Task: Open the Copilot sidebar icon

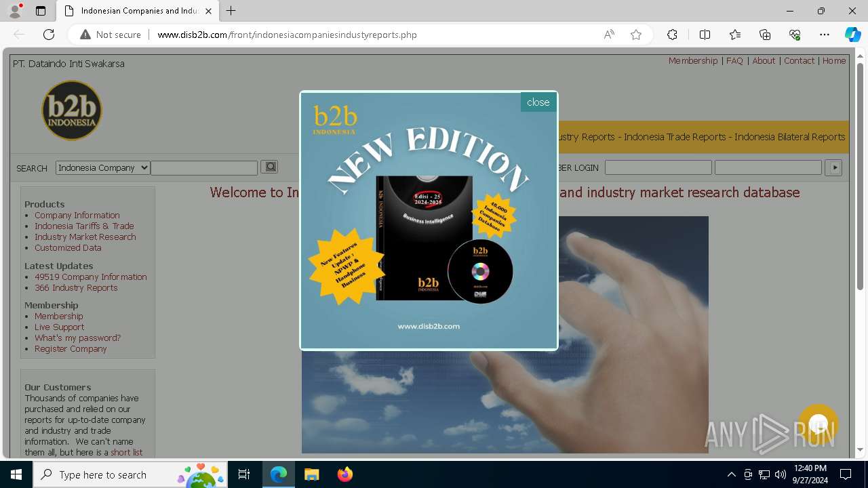Action: 852,35
